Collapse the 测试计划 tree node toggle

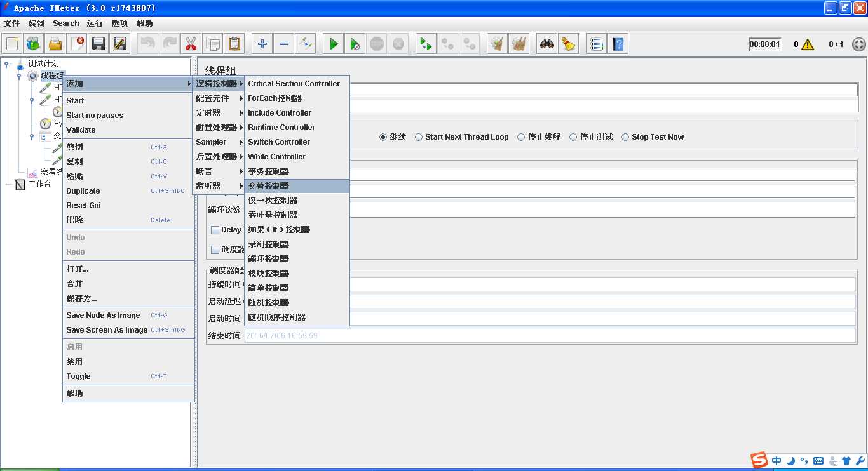[x=7, y=63]
